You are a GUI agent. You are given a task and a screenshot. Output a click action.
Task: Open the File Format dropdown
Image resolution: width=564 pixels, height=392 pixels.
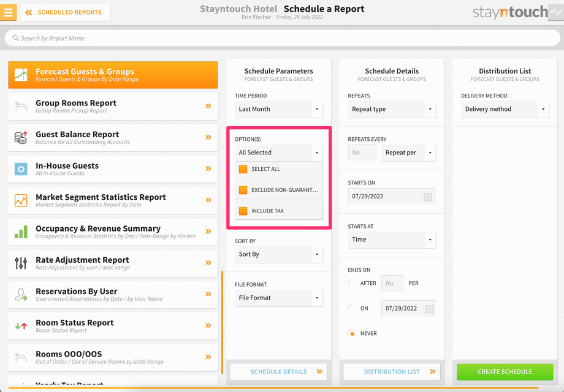tap(279, 298)
